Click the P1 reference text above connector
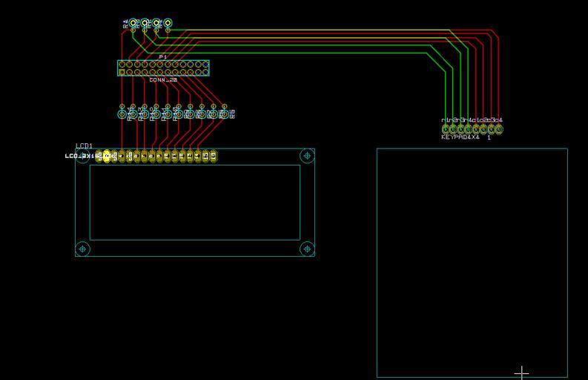The width and height of the screenshot is (588, 380). pyautogui.click(x=163, y=56)
